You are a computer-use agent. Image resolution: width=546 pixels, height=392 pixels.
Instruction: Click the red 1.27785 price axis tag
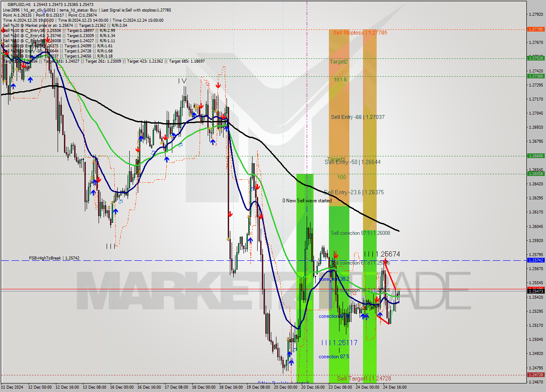[535, 29]
